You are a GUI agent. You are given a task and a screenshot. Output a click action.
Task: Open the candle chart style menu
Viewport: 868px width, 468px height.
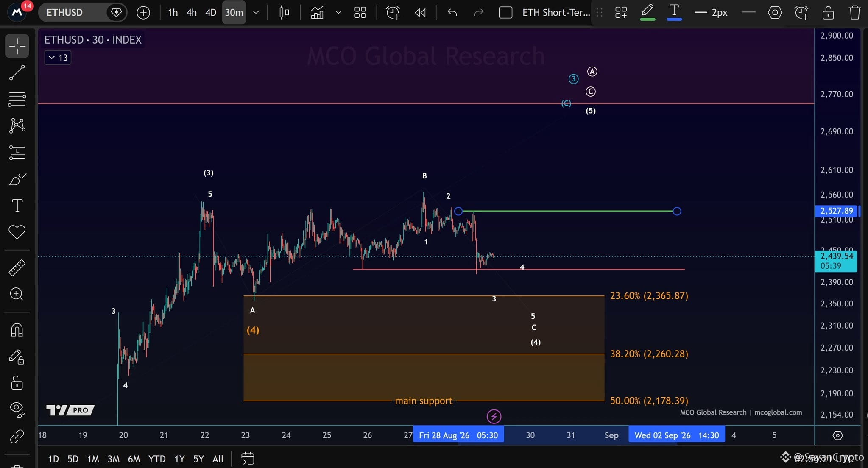point(284,13)
